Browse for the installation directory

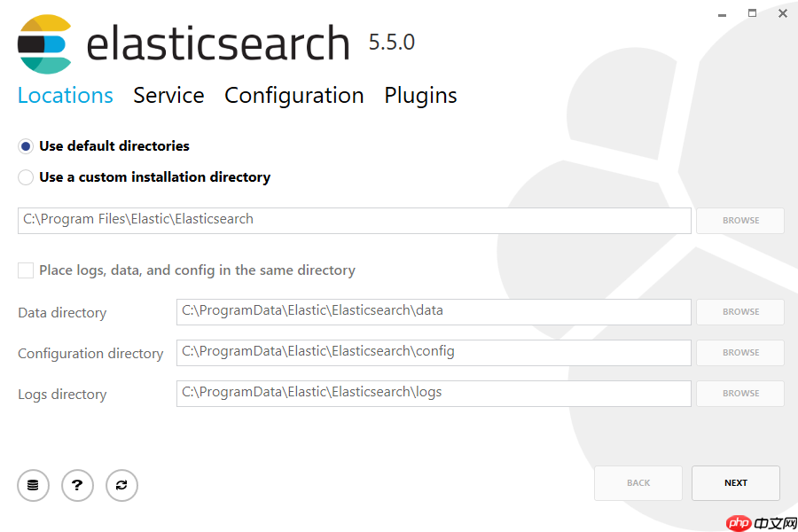coord(740,221)
